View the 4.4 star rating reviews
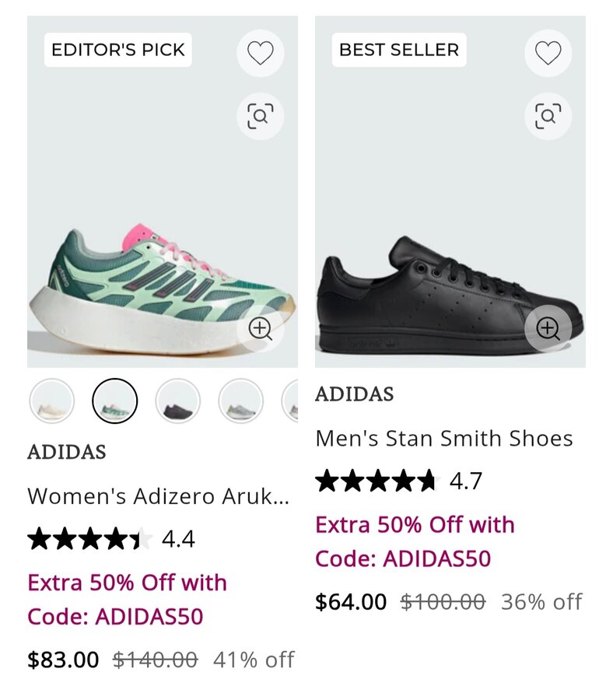 coord(110,538)
